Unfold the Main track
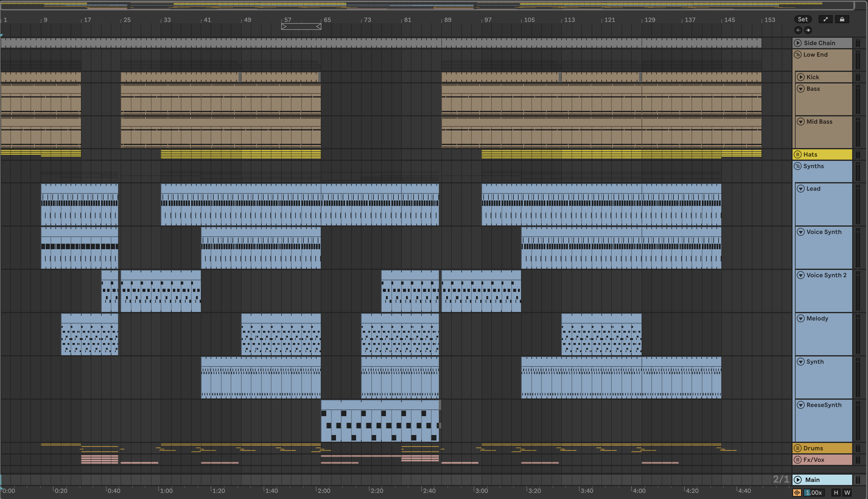The image size is (868, 499). click(798, 480)
